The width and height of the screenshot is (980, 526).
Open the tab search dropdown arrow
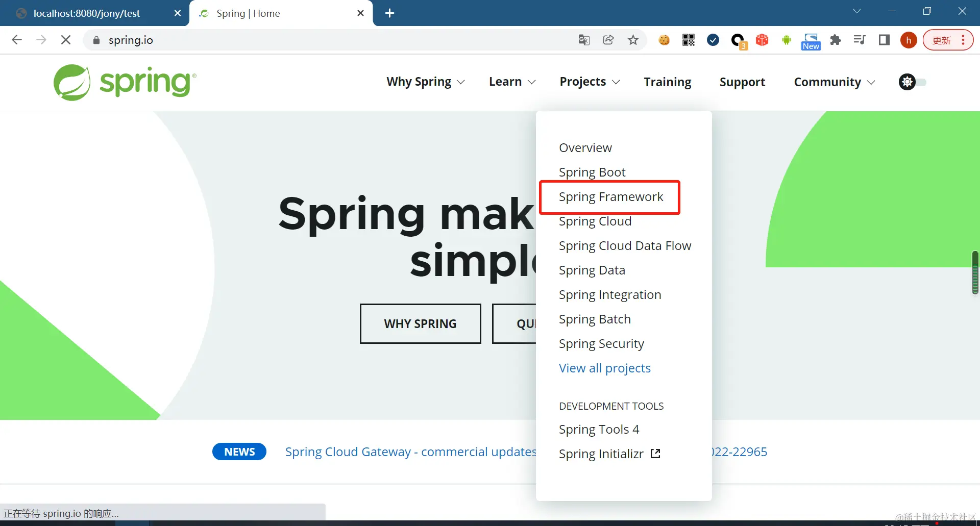857,11
